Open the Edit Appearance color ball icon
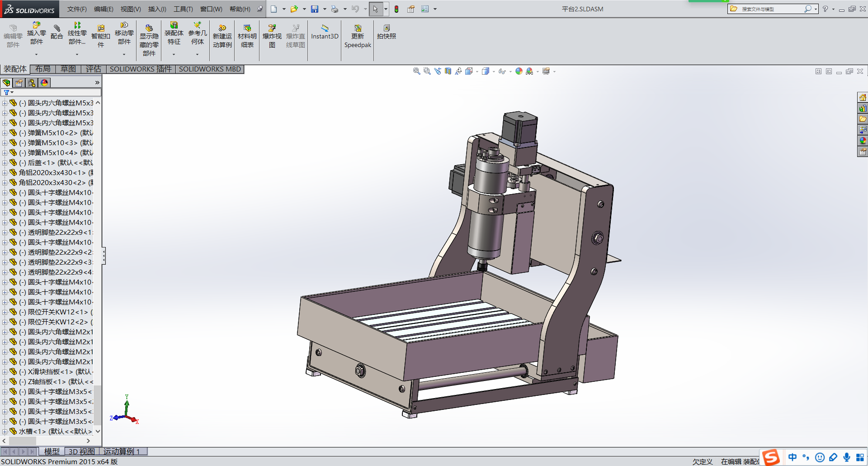 (519, 71)
